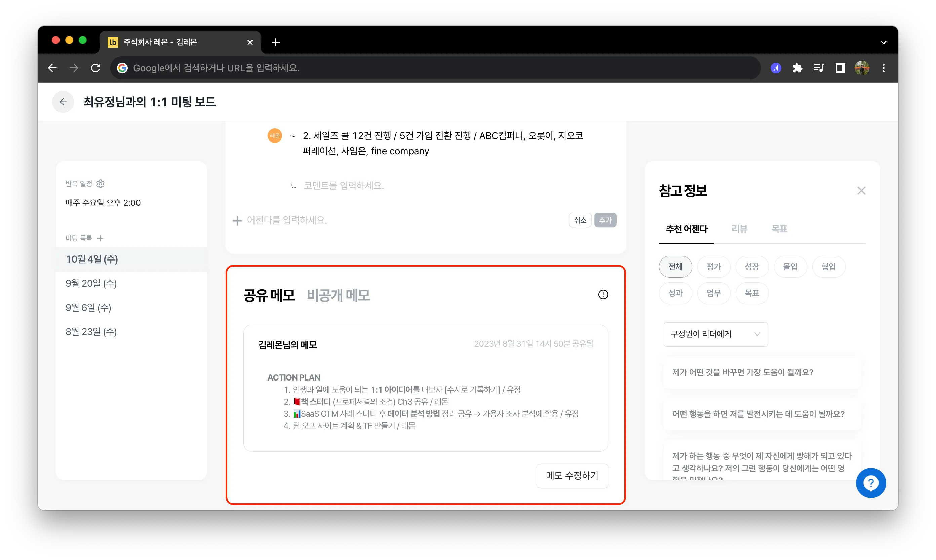Open the blue help chat bubble
Image resolution: width=936 pixels, height=560 pixels.
coord(871,483)
